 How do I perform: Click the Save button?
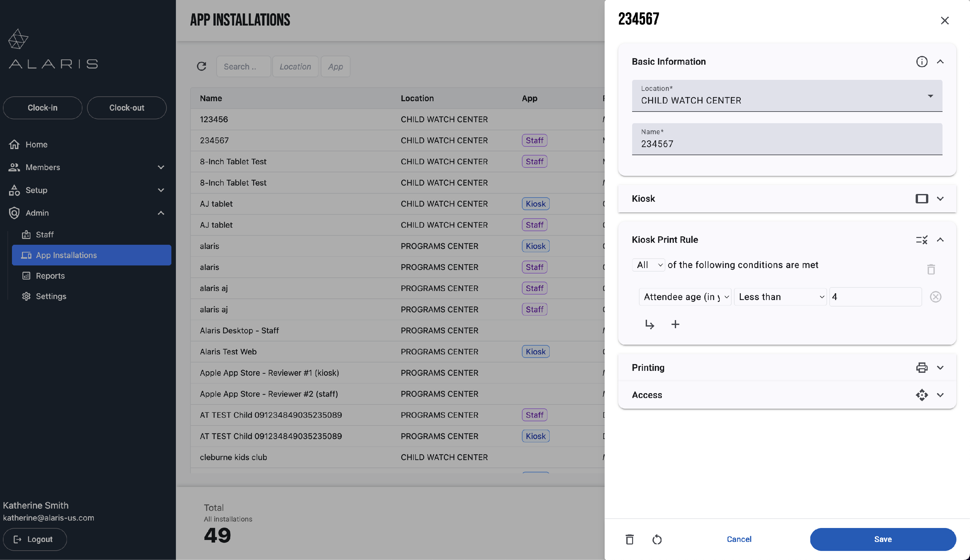(x=883, y=539)
